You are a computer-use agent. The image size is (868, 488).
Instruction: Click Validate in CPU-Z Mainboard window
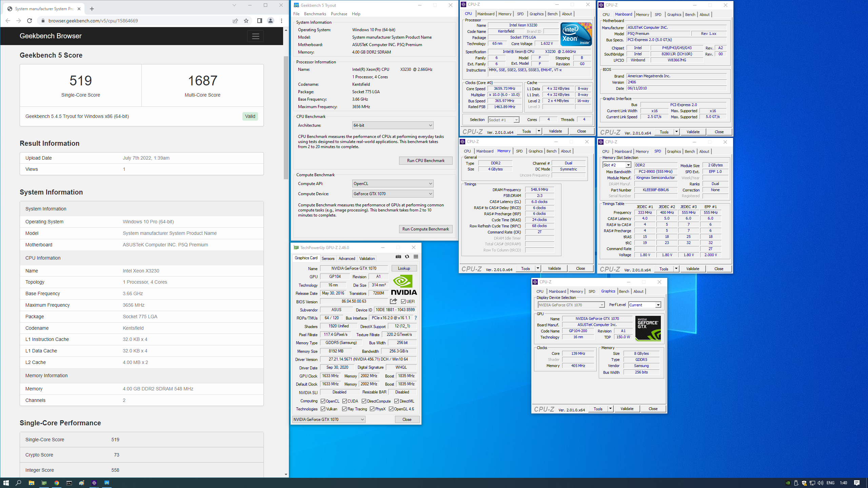point(693,132)
